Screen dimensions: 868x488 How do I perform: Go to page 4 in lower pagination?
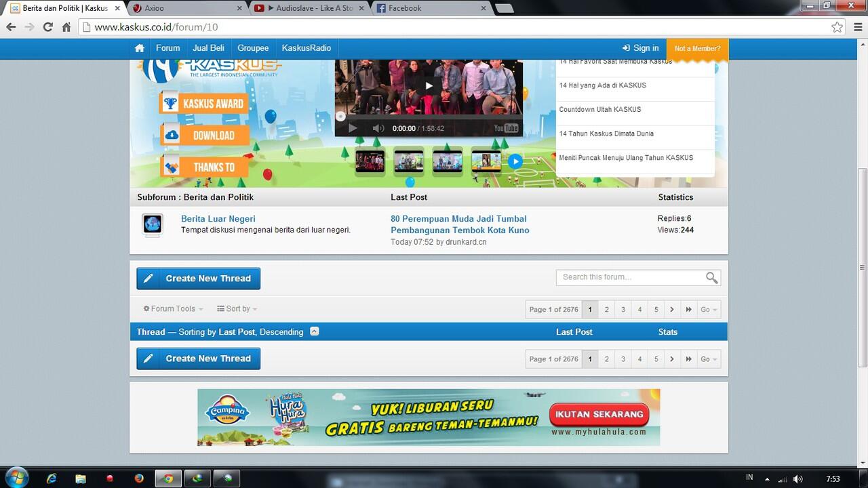(639, 359)
